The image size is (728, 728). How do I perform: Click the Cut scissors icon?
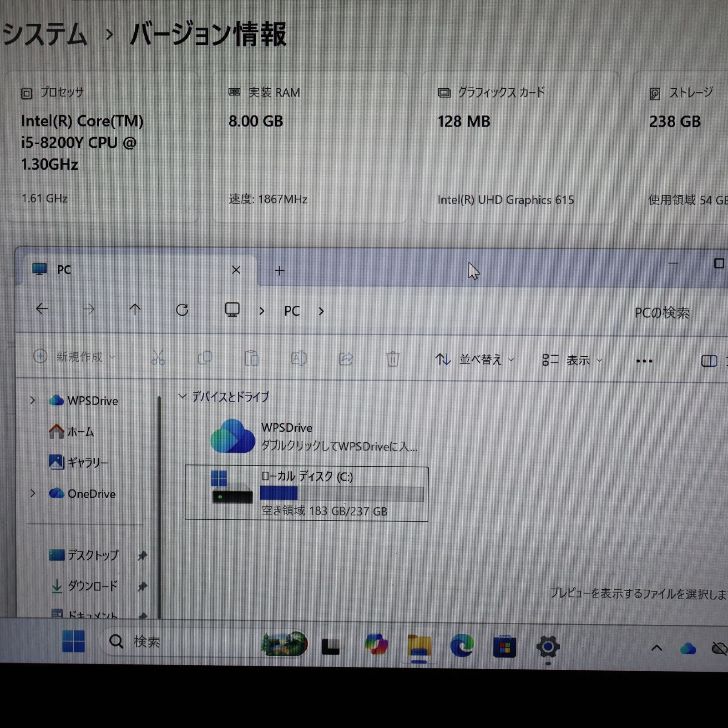pos(158,358)
